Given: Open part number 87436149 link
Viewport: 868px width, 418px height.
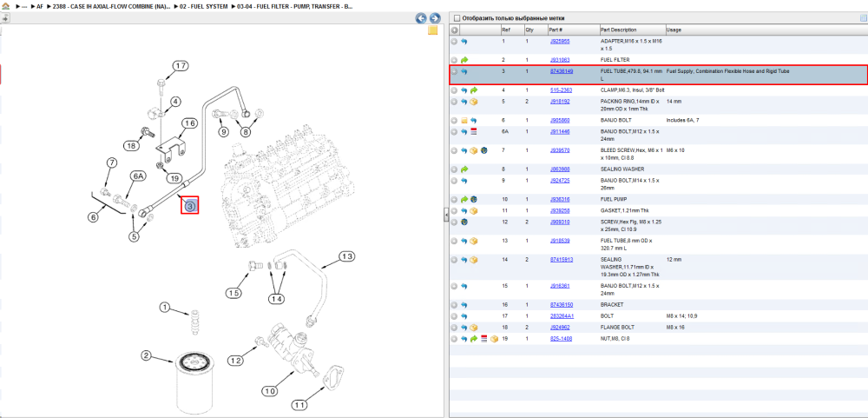Looking at the screenshot, I should click(562, 71).
